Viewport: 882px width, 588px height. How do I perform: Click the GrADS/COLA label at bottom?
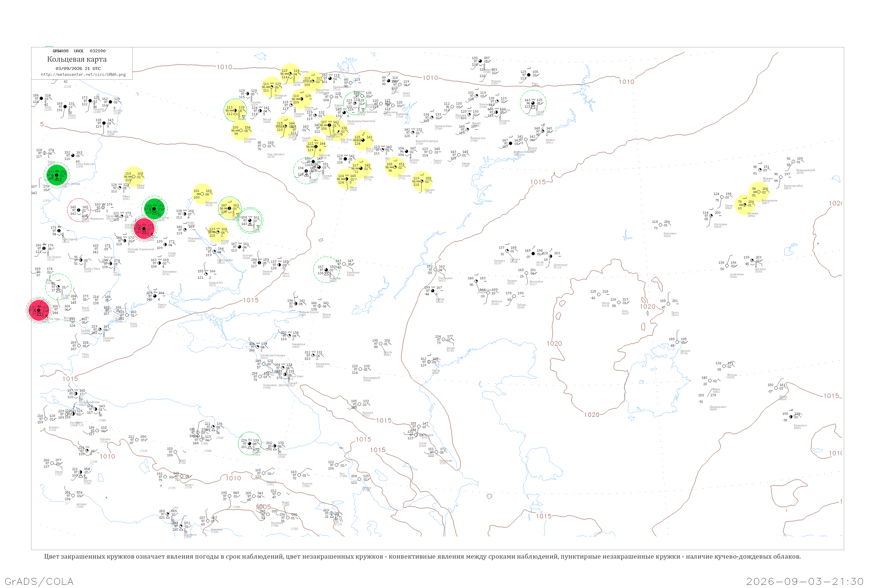[39, 581]
